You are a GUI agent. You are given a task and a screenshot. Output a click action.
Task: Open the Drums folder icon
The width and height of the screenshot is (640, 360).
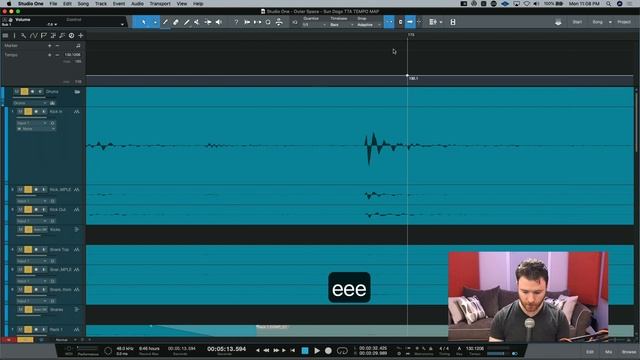(77, 92)
